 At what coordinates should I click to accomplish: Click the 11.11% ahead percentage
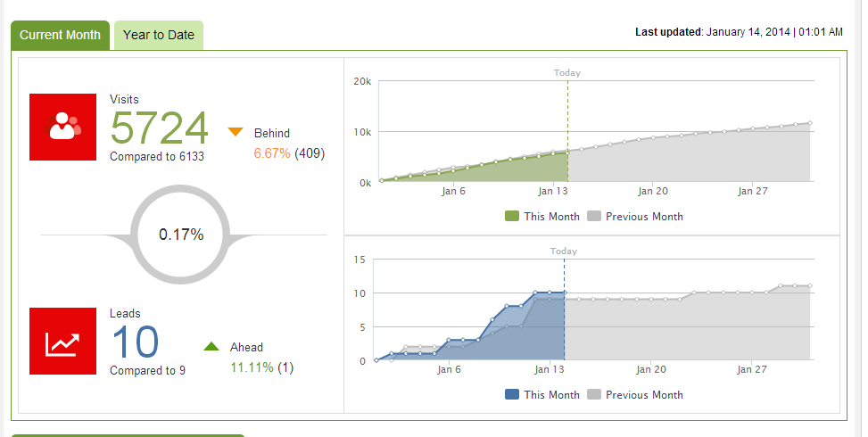pyautogui.click(x=252, y=367)
